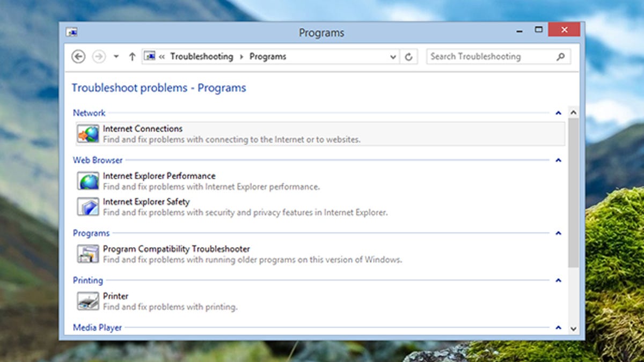Image resolution: width=644 pixels, height=362 pixels.
Task: Click the Network group heading
Action: [x=89, y=113]
